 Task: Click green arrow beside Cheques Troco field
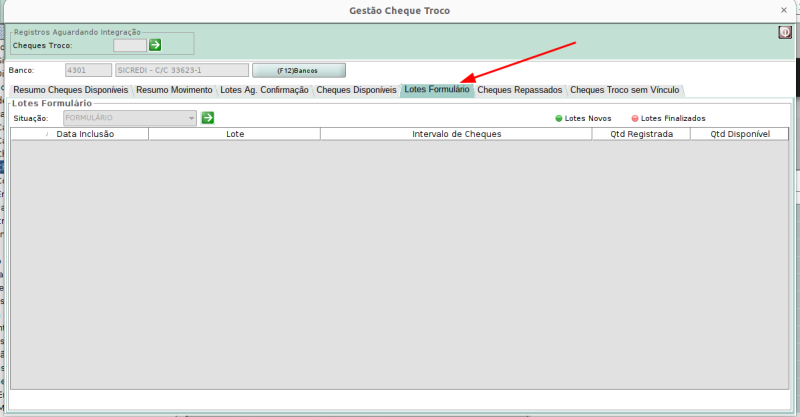pyautogui.click(x=155, y=45)
